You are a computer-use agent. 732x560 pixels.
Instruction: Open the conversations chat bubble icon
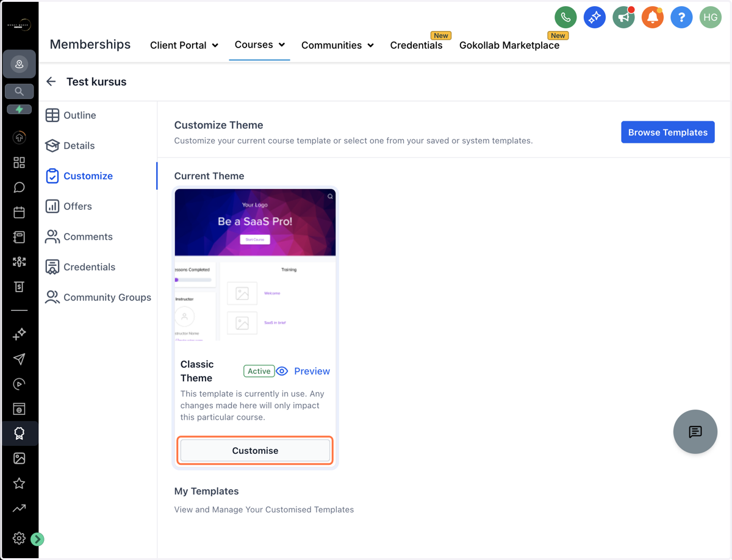pos(20,187)
